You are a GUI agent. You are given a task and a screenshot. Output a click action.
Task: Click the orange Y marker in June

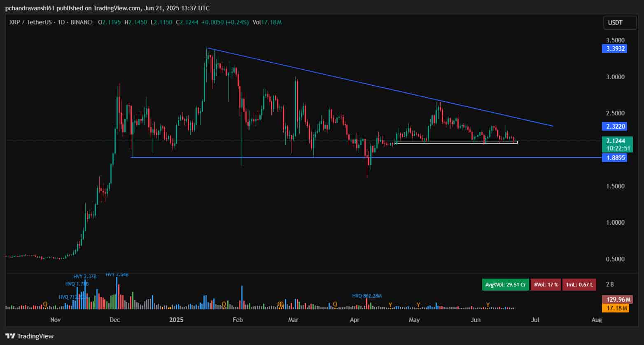(488, 305)
